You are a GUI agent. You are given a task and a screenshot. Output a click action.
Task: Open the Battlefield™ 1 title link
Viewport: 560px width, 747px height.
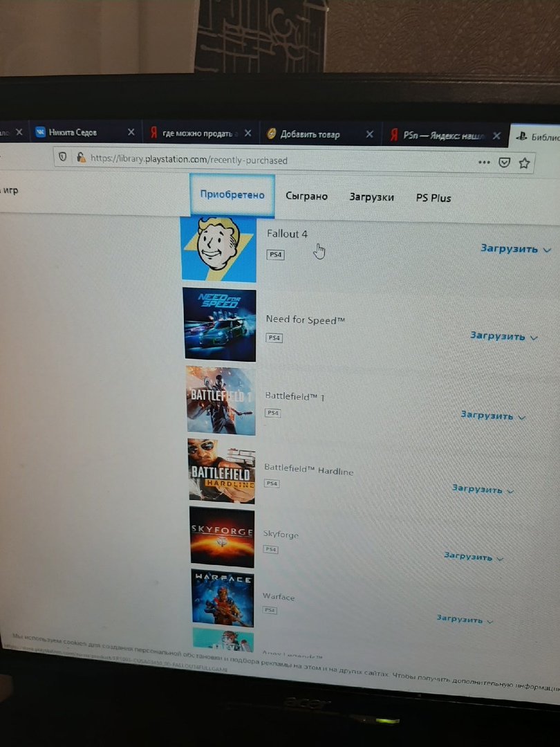[x=295, y=396]
